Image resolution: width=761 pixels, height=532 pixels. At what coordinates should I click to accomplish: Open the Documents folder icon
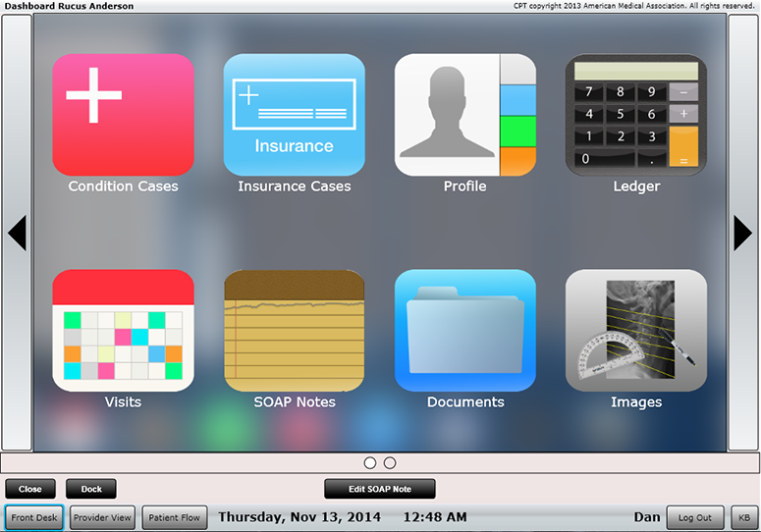[465, 331]
